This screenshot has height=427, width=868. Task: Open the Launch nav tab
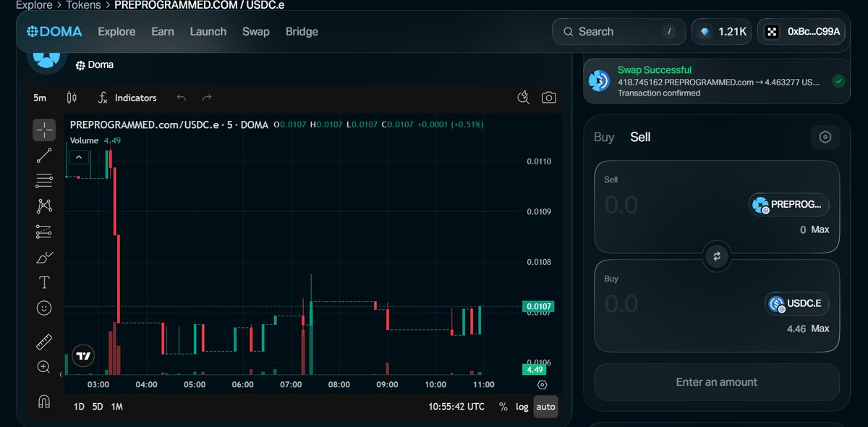(x=208, y=32)
